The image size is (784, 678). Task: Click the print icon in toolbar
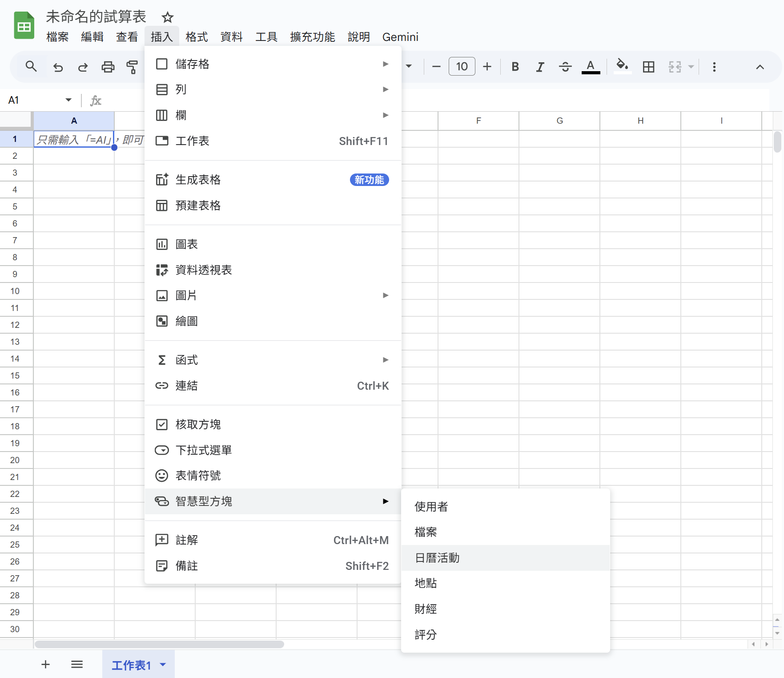click(108, 67)
